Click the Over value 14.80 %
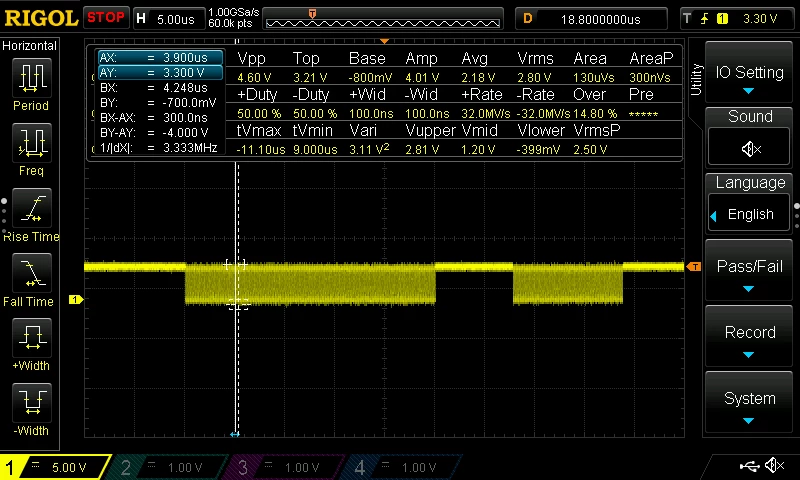 tap(595, 114)
